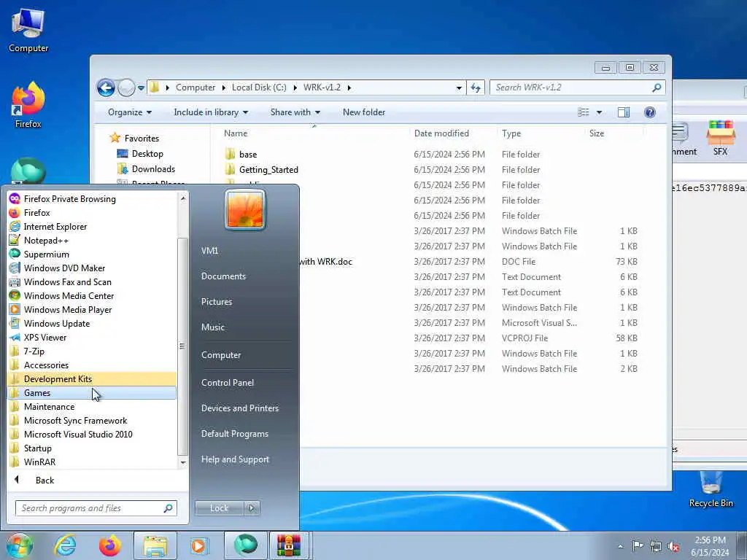Expand the Development Kits folder
This screenshot has height=560, width=747.
(x=58, y=379)
